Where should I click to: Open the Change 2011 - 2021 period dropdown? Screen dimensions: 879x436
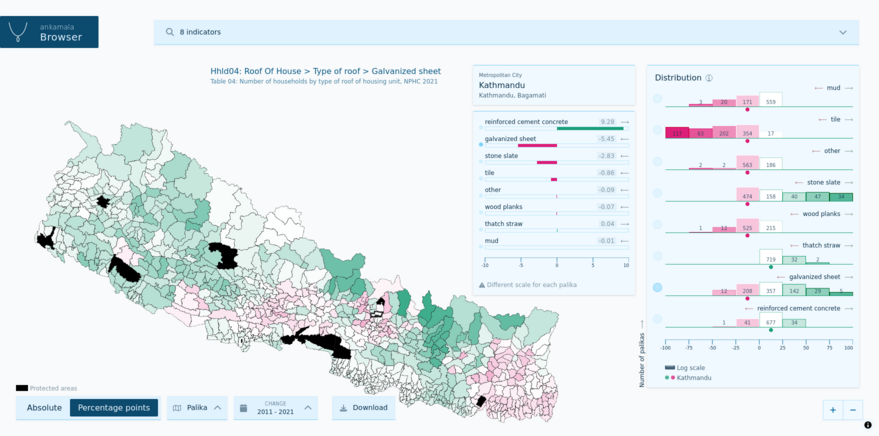[275, 408]
